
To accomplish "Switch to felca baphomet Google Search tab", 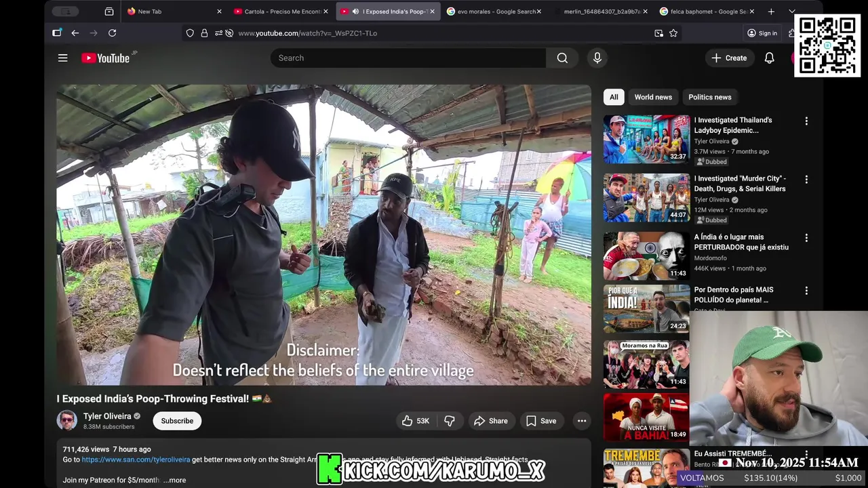I will [707, 12].
